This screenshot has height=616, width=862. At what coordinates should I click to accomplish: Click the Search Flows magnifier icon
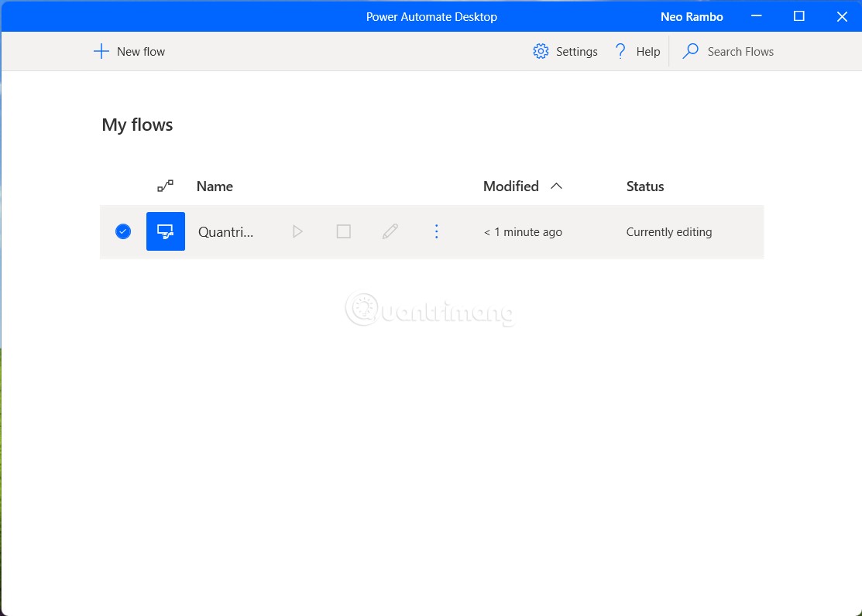[691, 51]
